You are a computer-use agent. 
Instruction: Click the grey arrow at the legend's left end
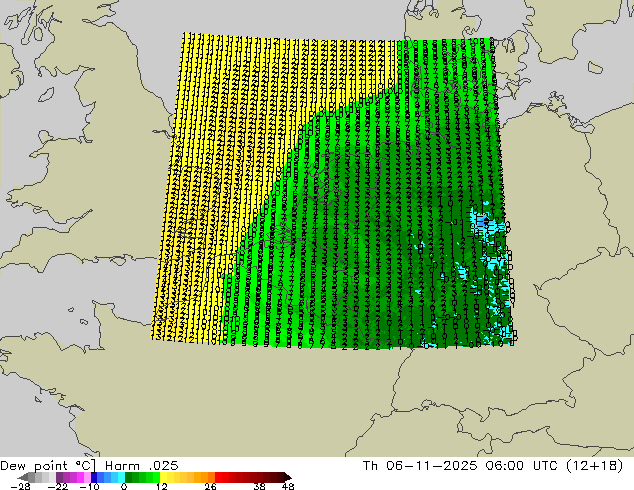23,477
